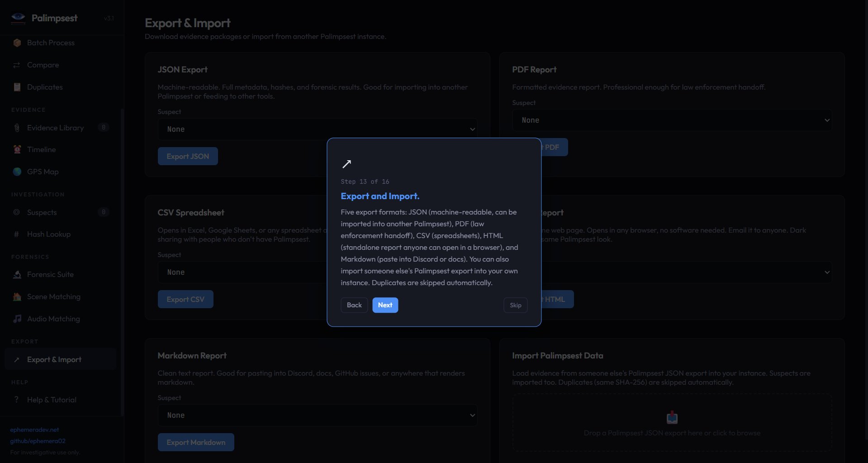
Task: Open the PDF Report suspect dropdown
Action: [672, 120]
